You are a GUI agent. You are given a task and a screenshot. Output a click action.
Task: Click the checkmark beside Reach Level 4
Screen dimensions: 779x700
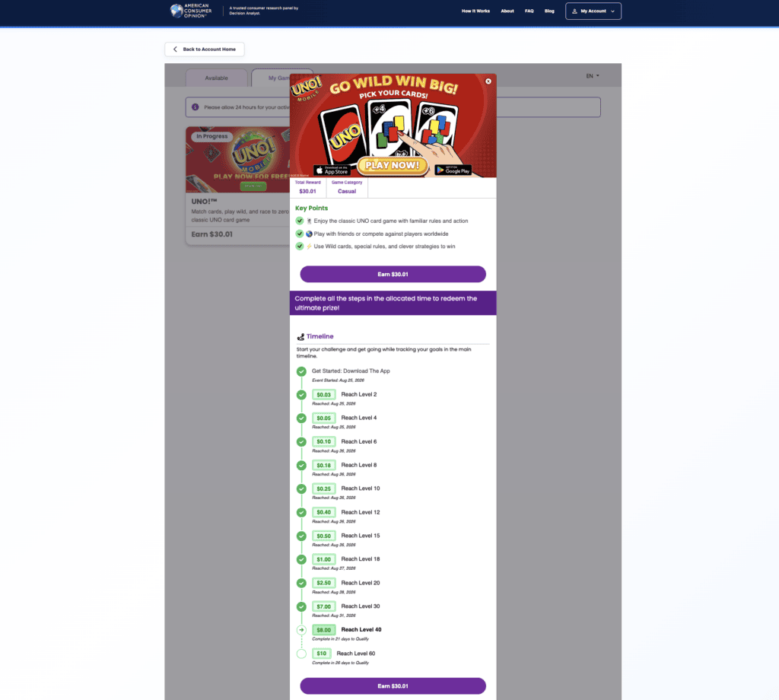[301, 418]
